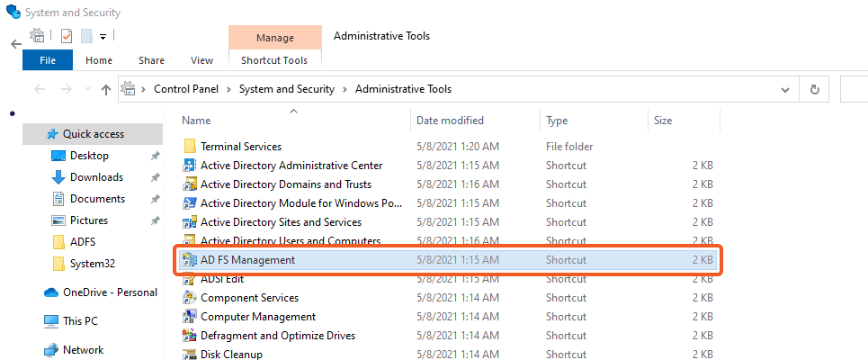Select the Computer Management icon
The height and width of the screenshot is (360, 868).
[x=190, y=317]
